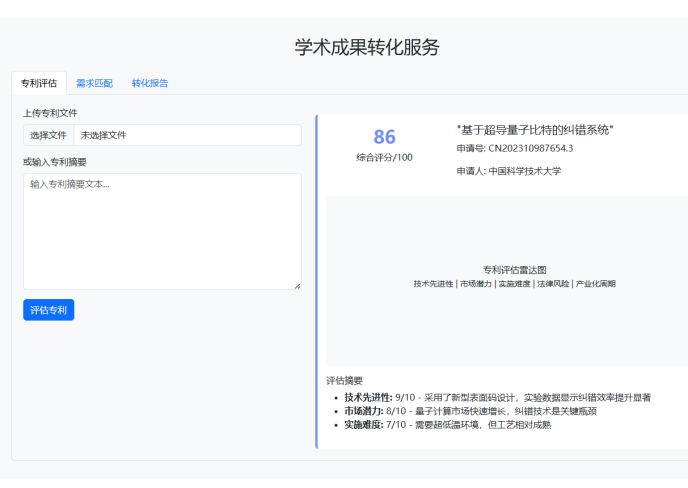
Task: Click the 未选择文件 file input field
Action: [x=162, y=135]
